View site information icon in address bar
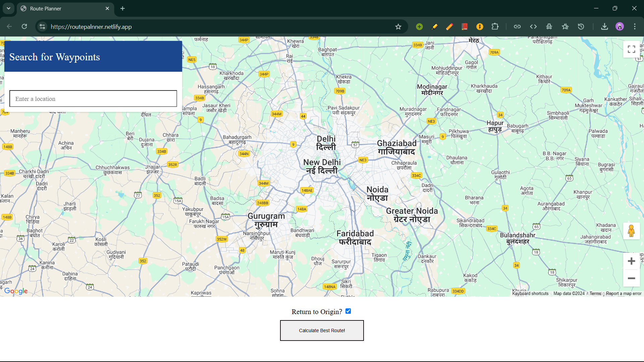 pos(42,26)
